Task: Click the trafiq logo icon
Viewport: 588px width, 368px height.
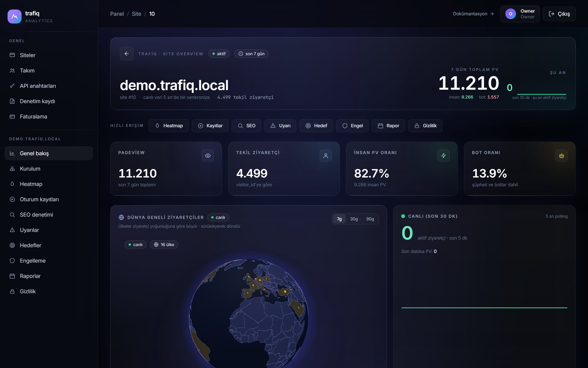Action: point(15,16)
